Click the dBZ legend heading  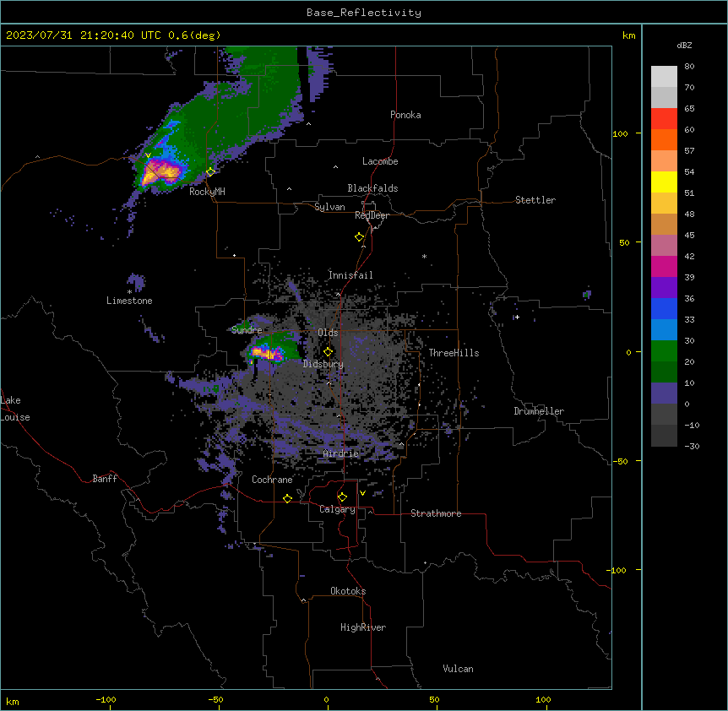[x=684, y=46]
